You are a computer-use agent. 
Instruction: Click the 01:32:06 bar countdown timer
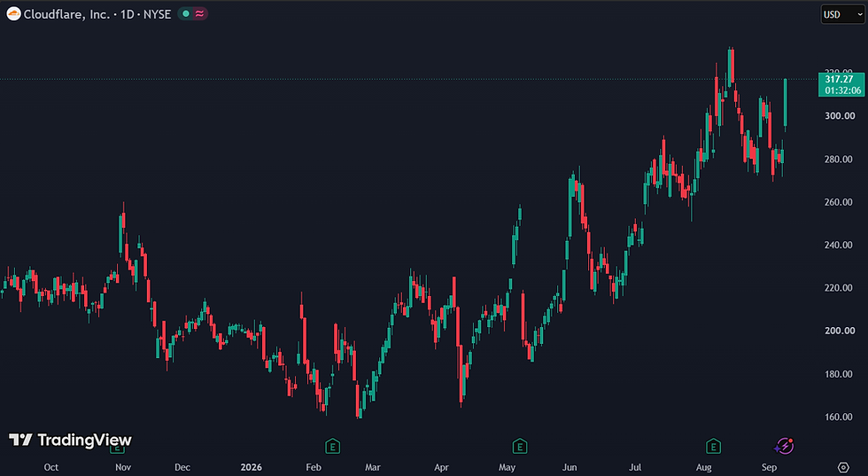tap(842, 90)
